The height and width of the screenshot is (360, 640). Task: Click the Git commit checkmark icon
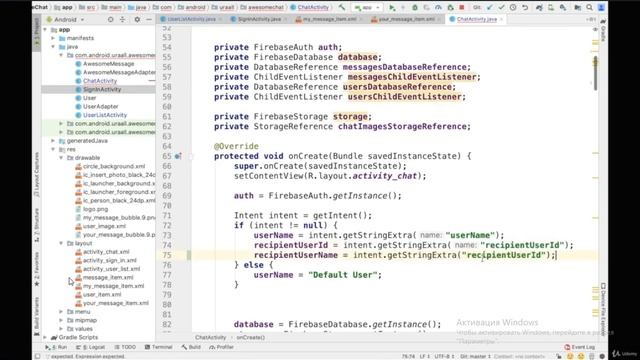(501, 7)
